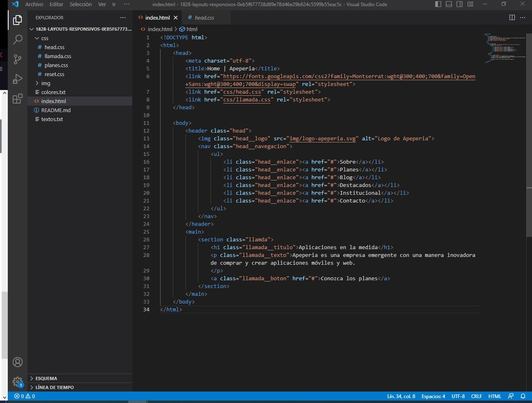Open README.md in the explorer

point(80,110)
